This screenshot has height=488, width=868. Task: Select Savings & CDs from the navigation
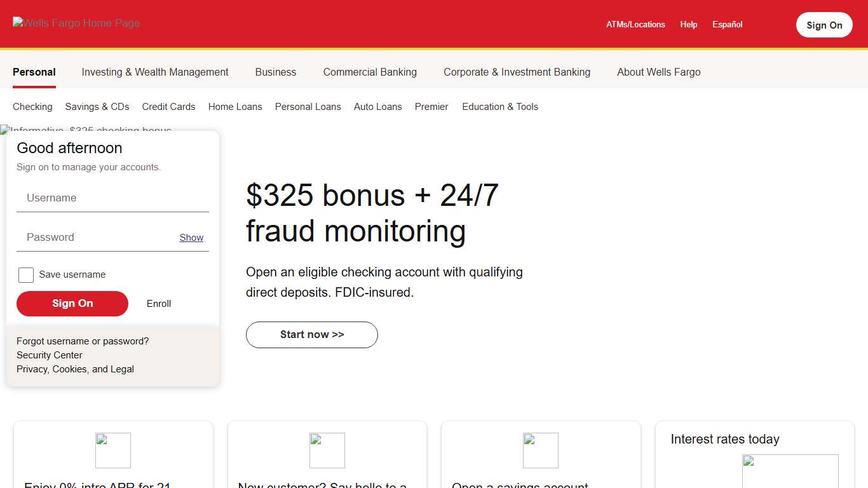[97, 107]
